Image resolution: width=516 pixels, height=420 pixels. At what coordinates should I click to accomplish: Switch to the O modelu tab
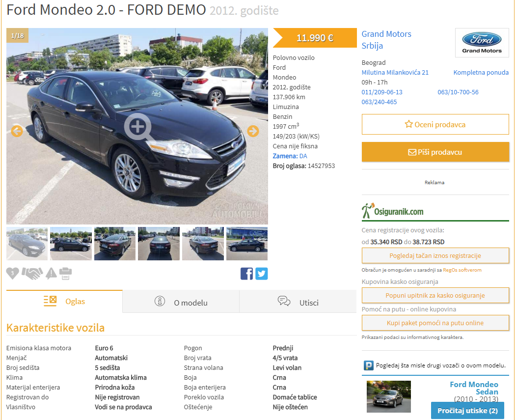[181, 302]
